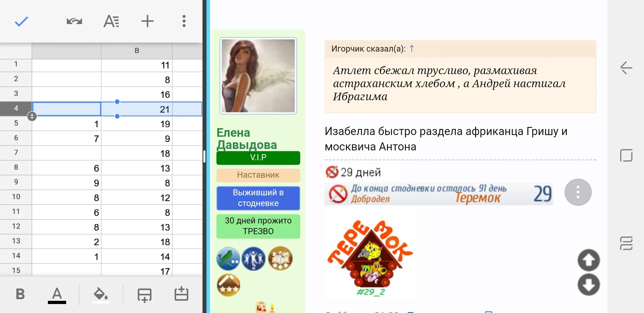Tap the rightmost insert-row icon in bottom toolbar
644x313 pixels.
181,294
